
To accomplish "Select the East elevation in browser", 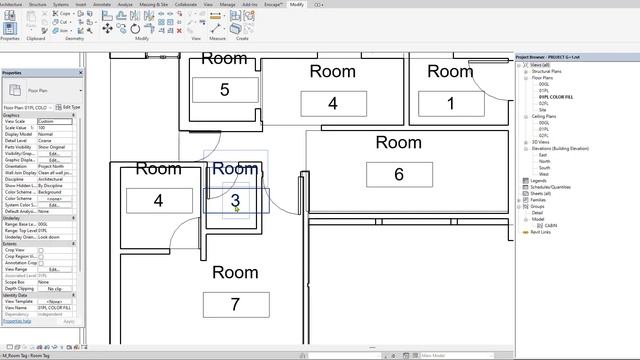I will (543, 155).
